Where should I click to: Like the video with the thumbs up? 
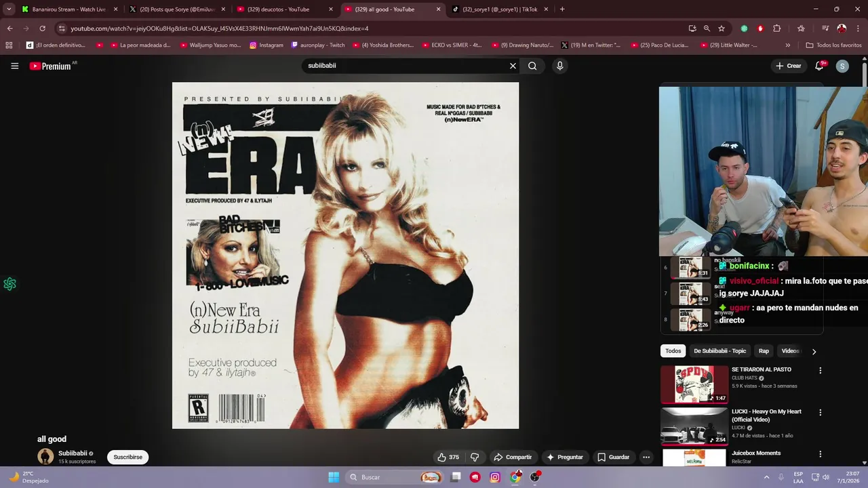(448, 457)
